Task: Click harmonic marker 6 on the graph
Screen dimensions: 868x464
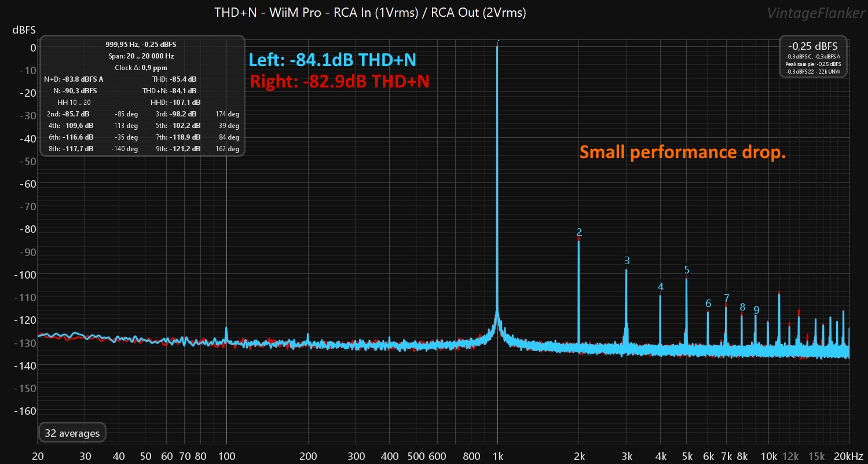Action: pos(708,304)
